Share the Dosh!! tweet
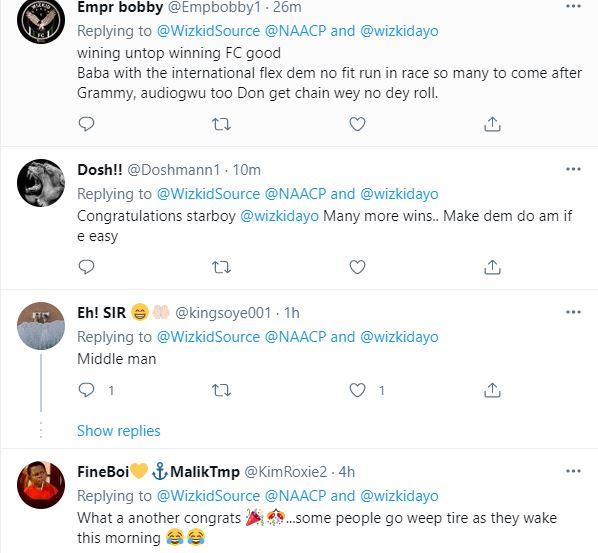Screen dimensions: 598x553 click(492, 267)
